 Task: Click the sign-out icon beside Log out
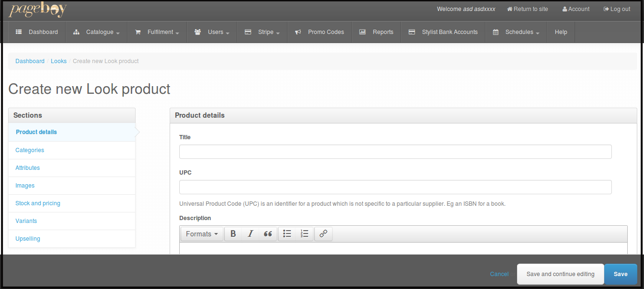click(x=606, y=9)
